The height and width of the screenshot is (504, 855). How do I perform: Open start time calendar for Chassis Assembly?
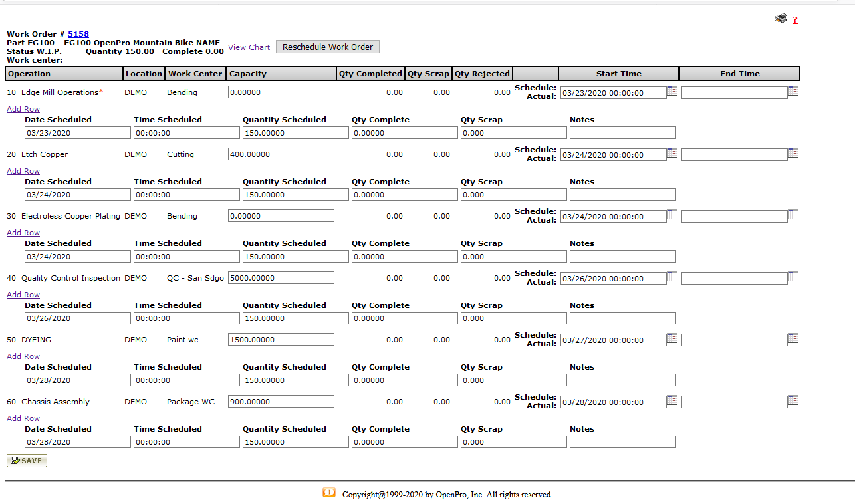pos(672,400)
